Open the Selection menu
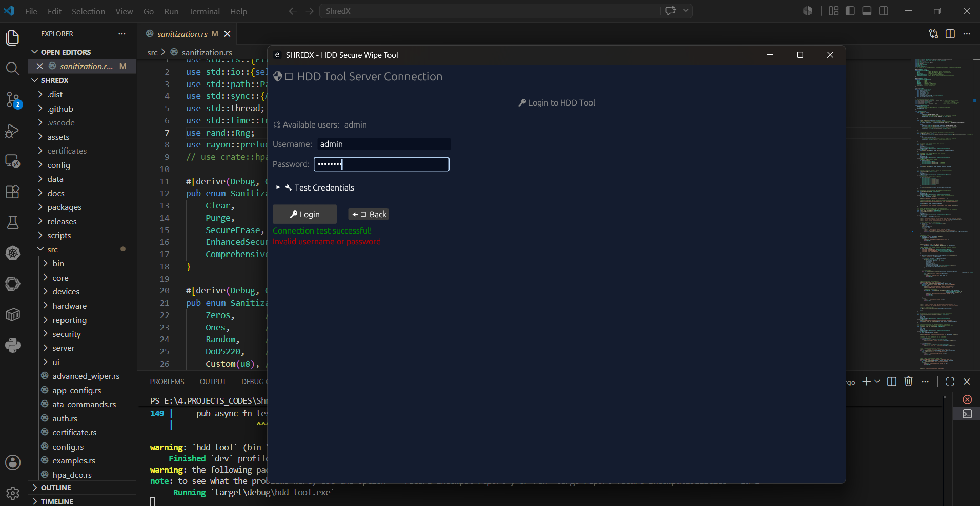Screen dimensions: 980x506 pyautogui.click(x=88, y=11)
